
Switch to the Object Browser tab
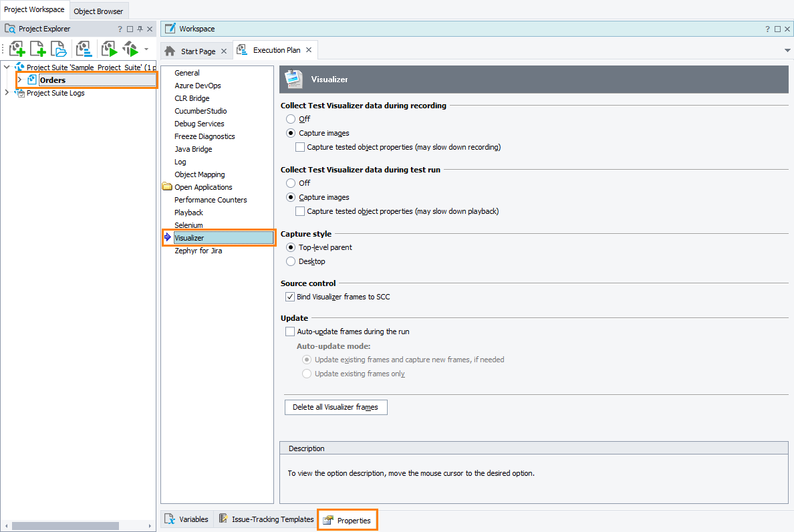(98, 11)
